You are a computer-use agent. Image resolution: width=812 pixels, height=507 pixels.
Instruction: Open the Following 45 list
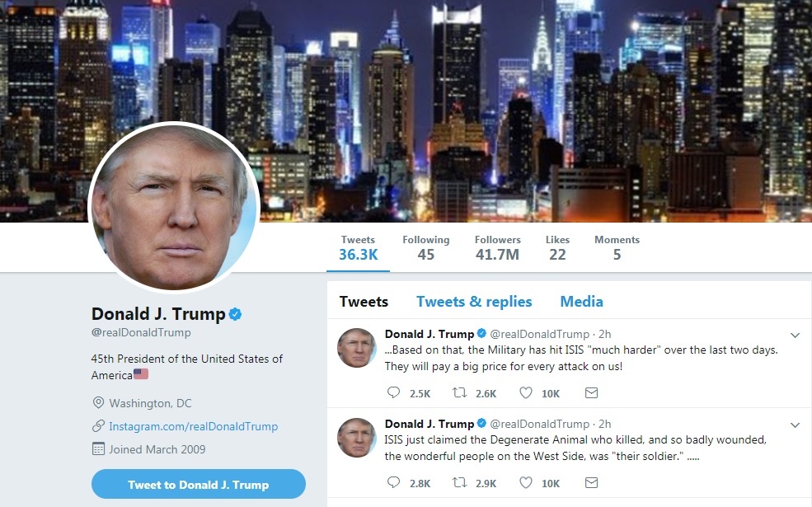pos(425,247)
